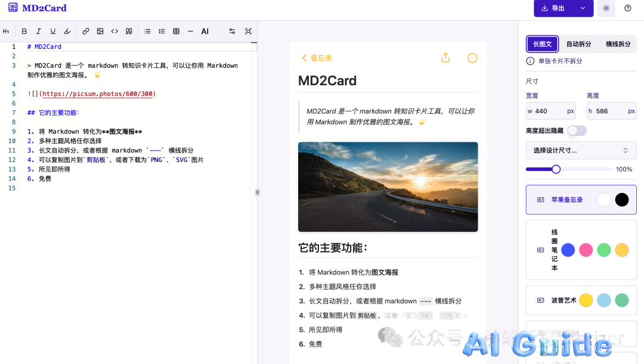This screenshot has height=364, width=644.
Task: Toggle fullscreen focus mode icon
Action: tap(248, 31)
